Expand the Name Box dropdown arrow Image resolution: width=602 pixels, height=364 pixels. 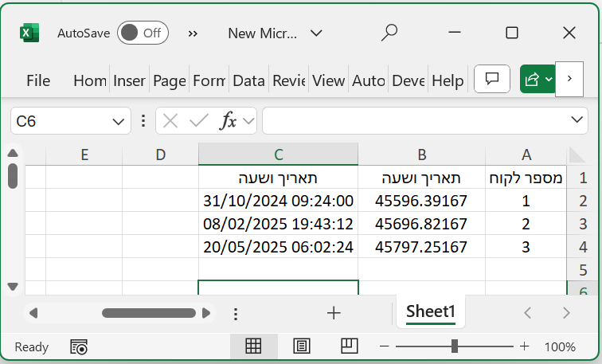point(119,121)
